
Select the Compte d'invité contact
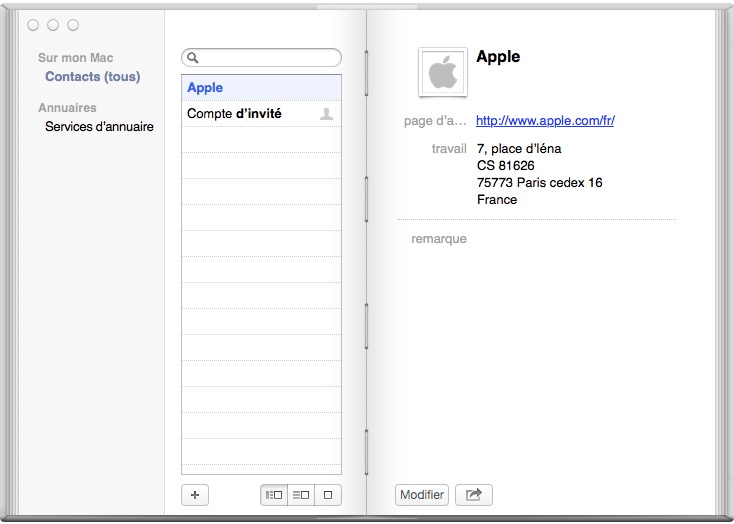tap(261, 114)
